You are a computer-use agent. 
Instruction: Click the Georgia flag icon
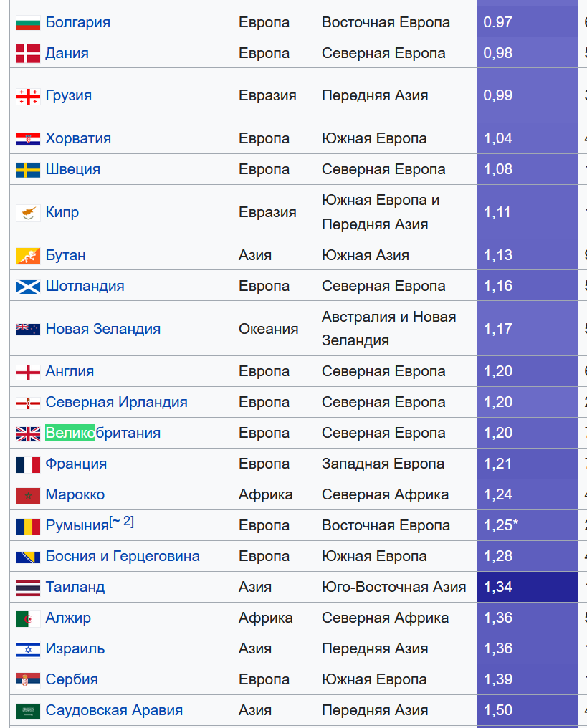pyautogui.click(x=28, y=96)
